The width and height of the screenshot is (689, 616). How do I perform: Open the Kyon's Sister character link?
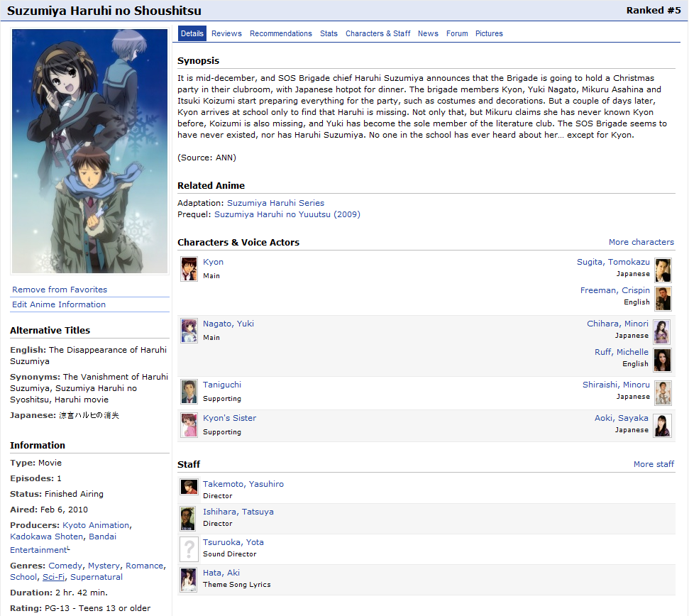(229, 418)
